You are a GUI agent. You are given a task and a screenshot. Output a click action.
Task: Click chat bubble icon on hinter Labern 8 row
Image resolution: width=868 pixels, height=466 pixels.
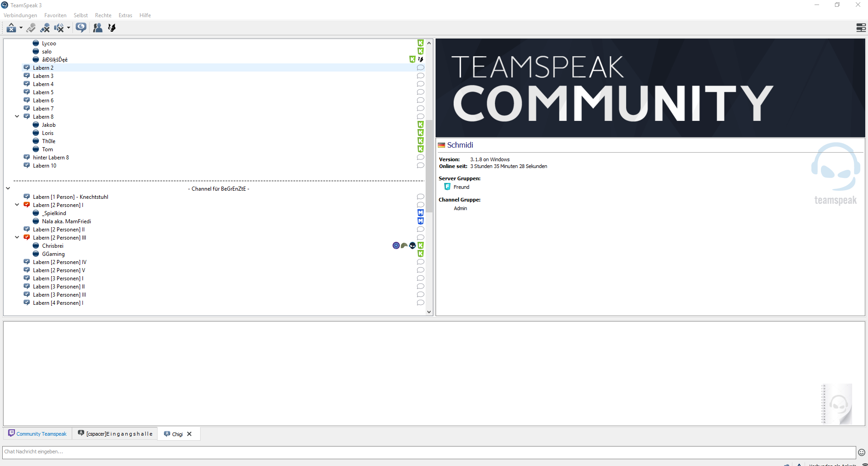420,158
